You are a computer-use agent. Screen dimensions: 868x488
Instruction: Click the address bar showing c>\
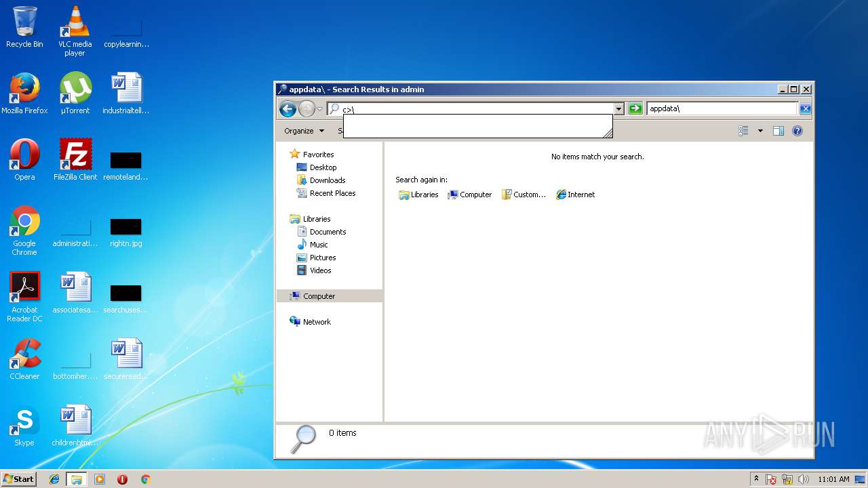[x=470, y=108]
